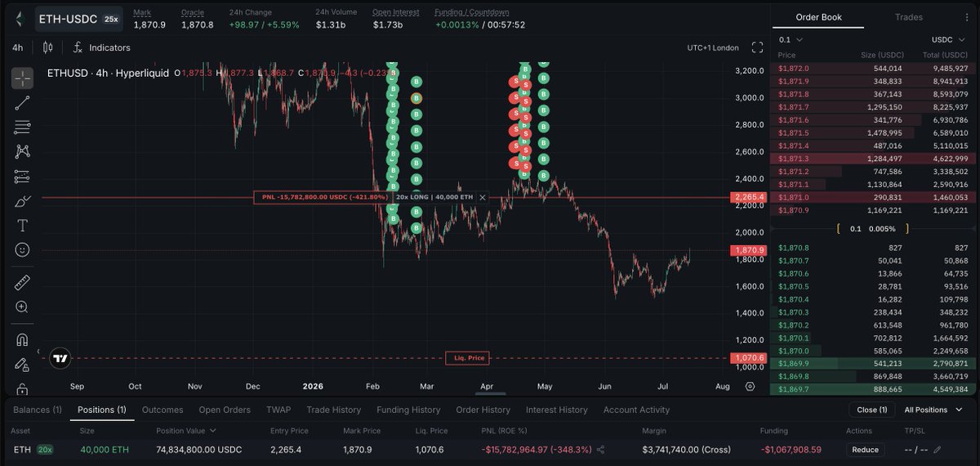Open the 0.1 price grouping dropdown
Viewport: 980px width, 466px height.
click(x=791, y=39)
